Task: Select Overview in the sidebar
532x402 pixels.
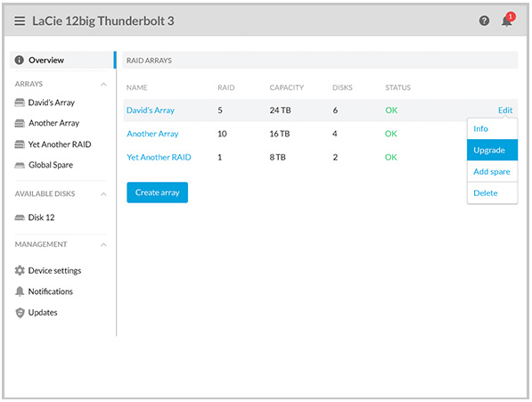Action: click(x=61, y=60)
